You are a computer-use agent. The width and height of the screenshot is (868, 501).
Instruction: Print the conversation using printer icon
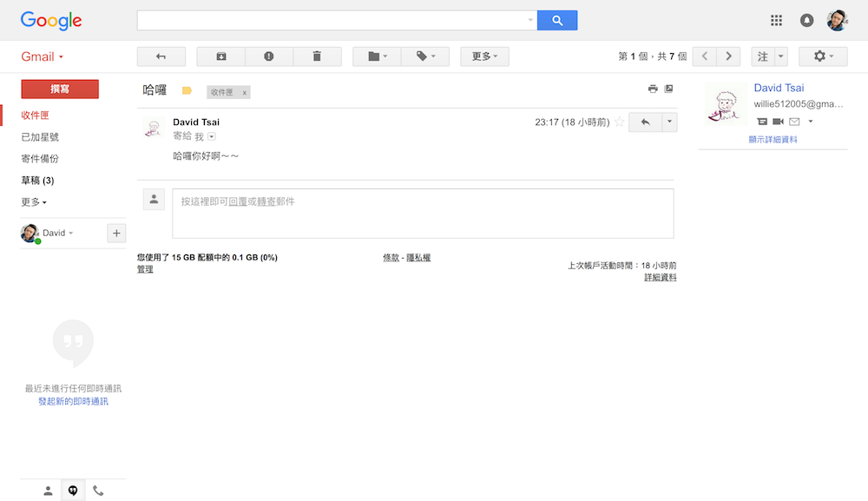[x=653, y=89]
